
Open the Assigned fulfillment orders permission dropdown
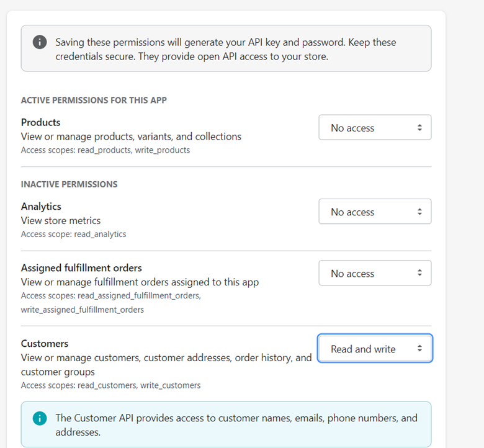point(375,273)
